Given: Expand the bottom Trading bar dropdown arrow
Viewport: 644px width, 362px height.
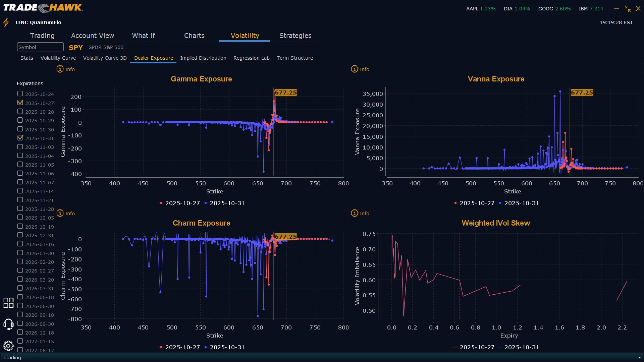Looking at the screenshot, I should coord(639,358).
